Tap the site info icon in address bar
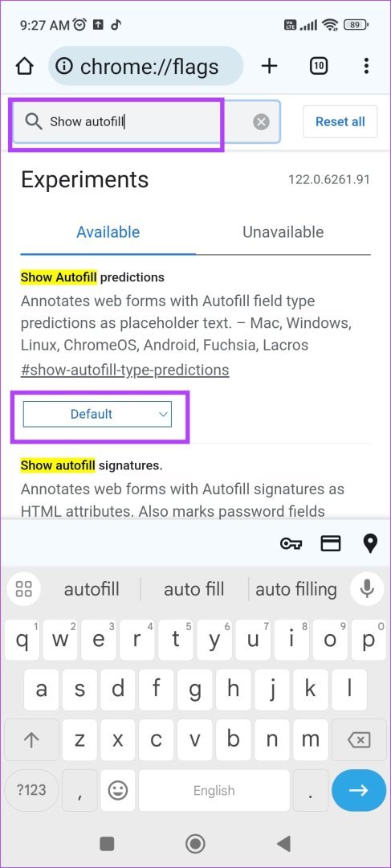This screenshot has height=868, width=391. pos(64,67)
